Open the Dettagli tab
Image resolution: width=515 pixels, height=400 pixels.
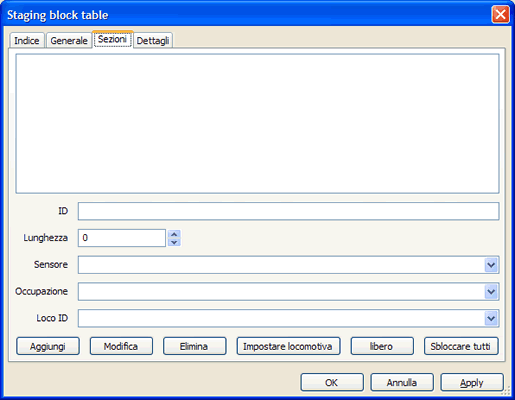point(153,40)
